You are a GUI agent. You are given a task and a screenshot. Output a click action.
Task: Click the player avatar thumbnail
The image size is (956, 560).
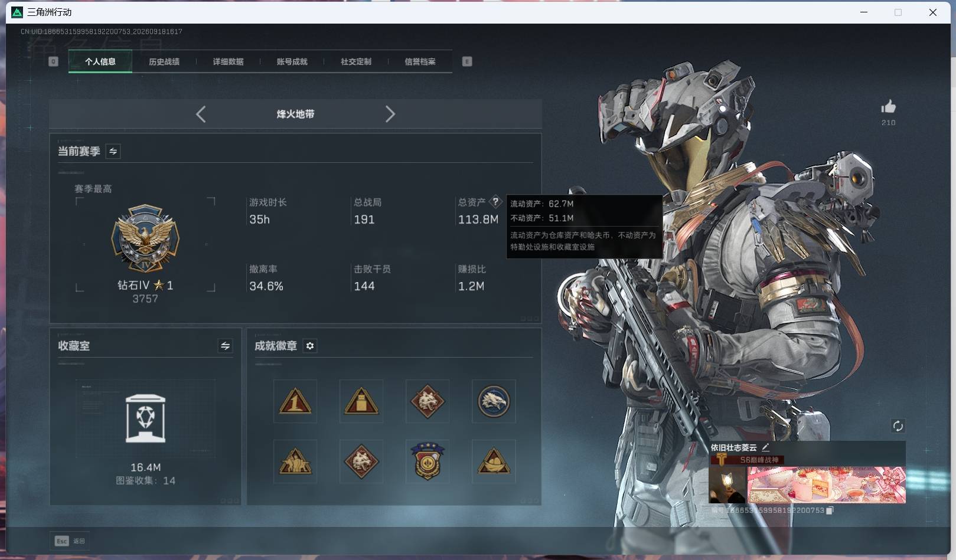(x=727, y=484)
